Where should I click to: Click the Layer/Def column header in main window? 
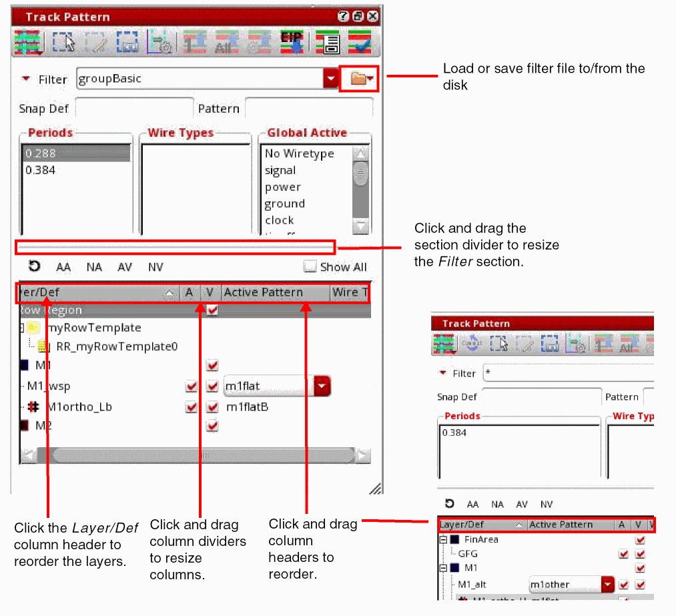[99, 293]
